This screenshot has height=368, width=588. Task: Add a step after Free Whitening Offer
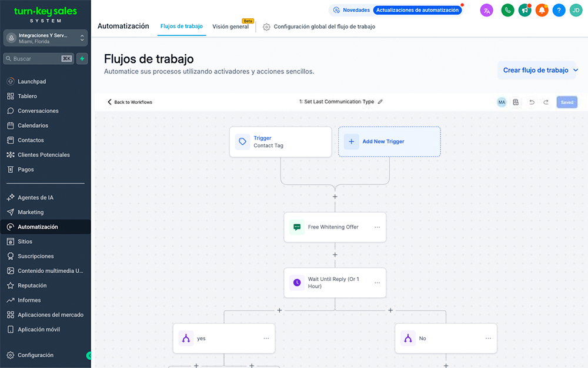pos(335,254)
